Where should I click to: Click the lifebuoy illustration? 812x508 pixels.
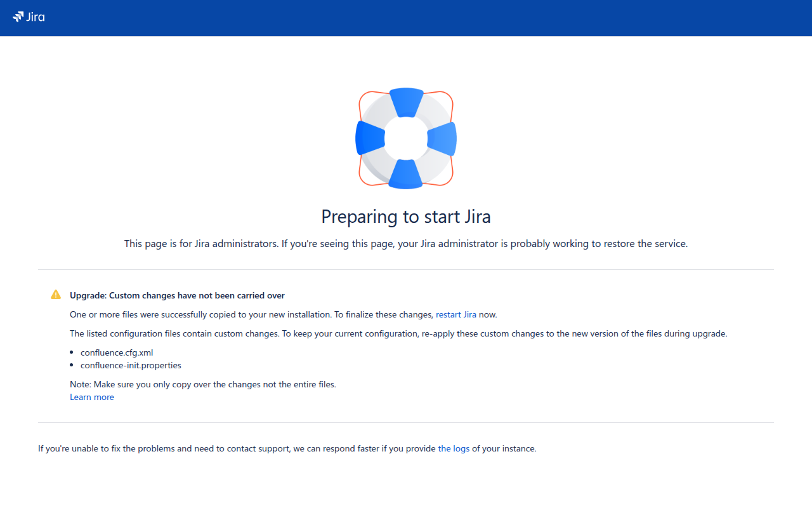(x=406, y=138)
